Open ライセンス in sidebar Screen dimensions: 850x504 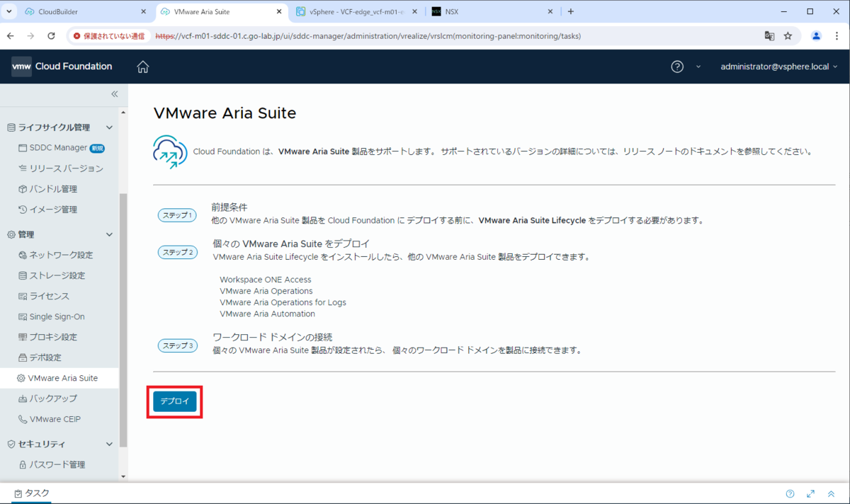44,296
